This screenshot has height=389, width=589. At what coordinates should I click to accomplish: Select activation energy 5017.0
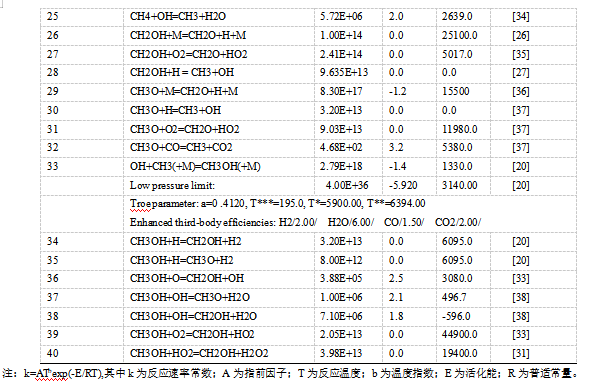click(457, 54)
